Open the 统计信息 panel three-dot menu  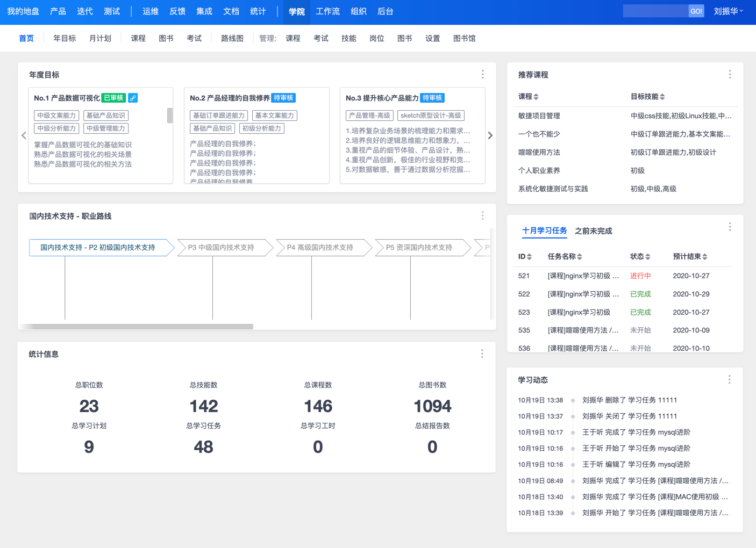coord(482,354)
